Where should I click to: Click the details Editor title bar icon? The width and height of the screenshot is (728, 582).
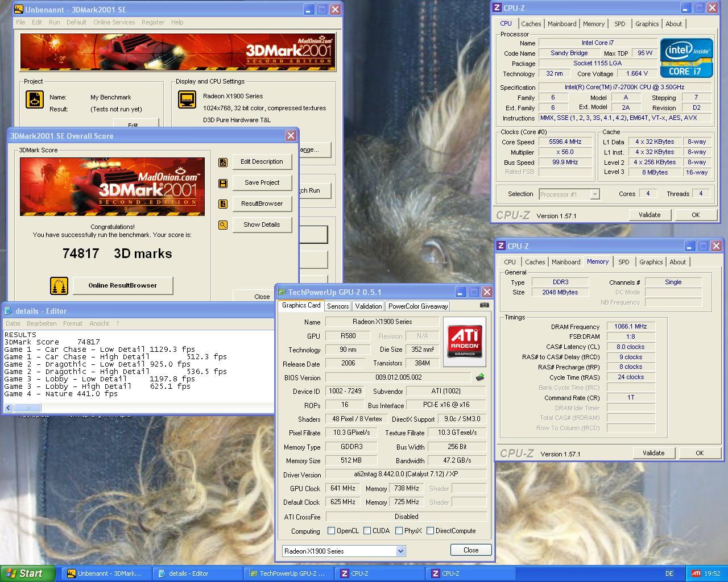(9, 311)
